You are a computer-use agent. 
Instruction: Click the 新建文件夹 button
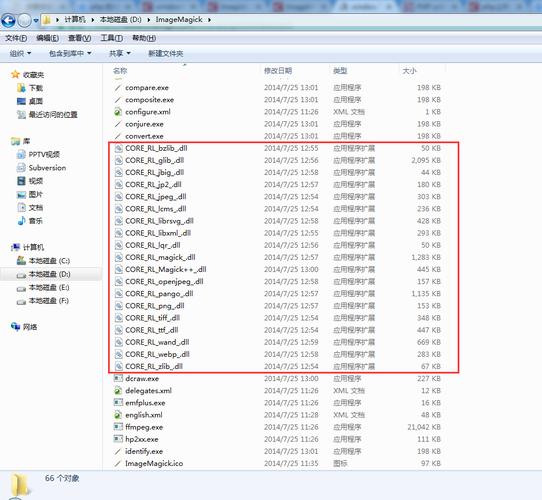166,54
